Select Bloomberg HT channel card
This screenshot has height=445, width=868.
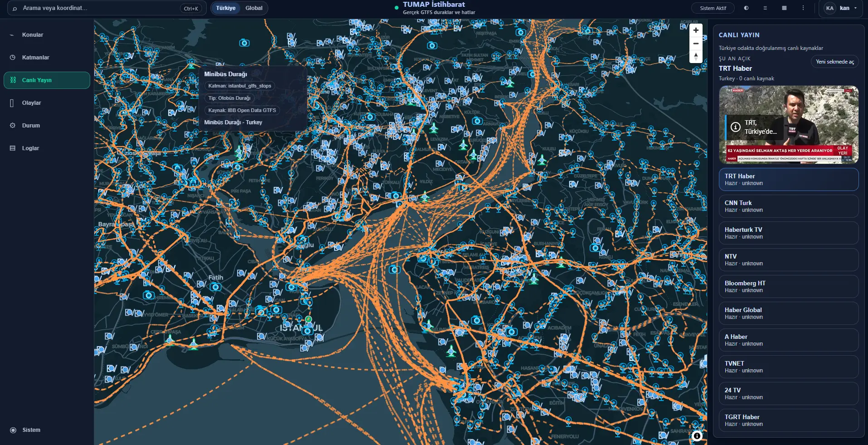click(789, 287)
